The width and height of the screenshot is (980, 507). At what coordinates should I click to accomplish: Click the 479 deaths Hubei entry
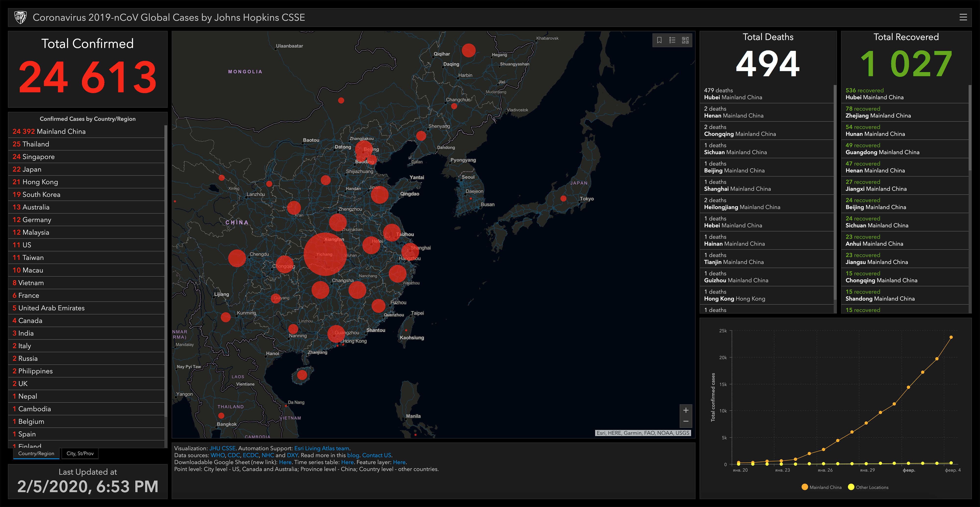click(x=767, y=94)
